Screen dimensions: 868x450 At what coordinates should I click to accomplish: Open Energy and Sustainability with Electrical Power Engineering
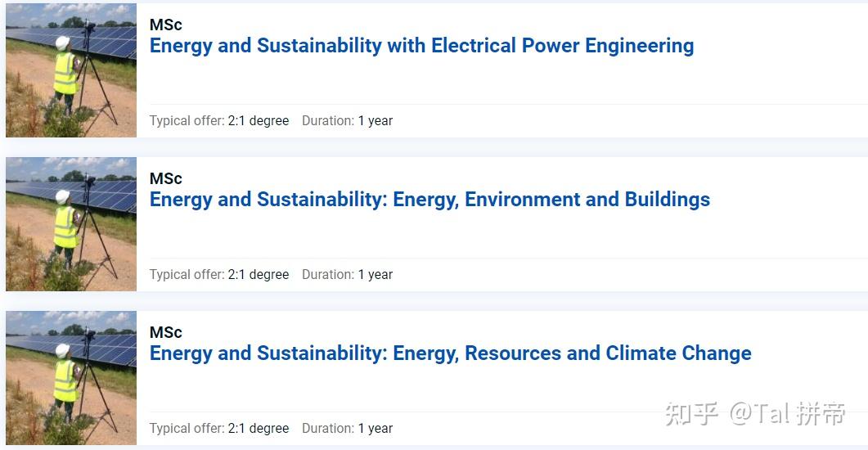point(421,46)
